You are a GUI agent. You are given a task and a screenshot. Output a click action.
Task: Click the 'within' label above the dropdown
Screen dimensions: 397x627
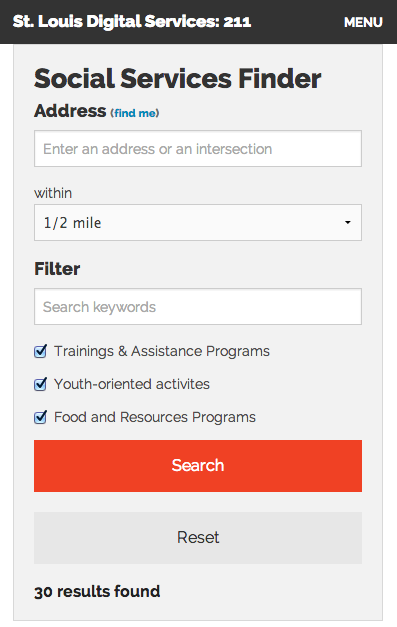tap(53, 193)
